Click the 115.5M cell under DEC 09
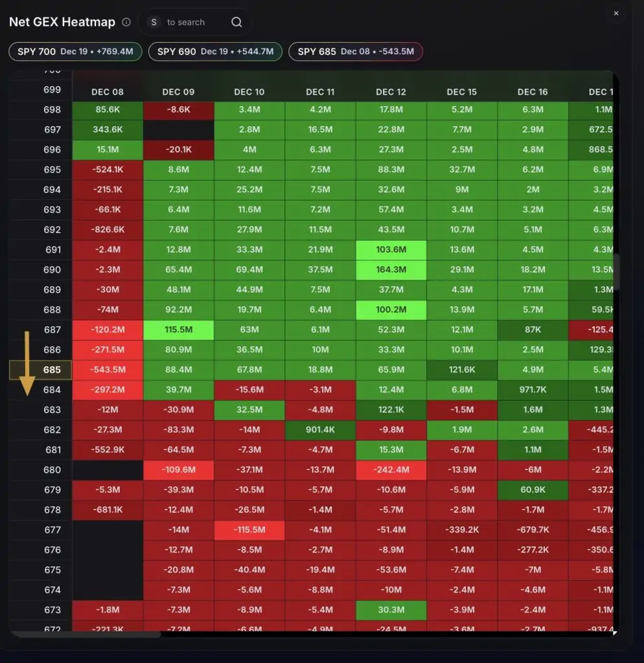The height and width of the screenshot is (663, 644). (179, 330)
